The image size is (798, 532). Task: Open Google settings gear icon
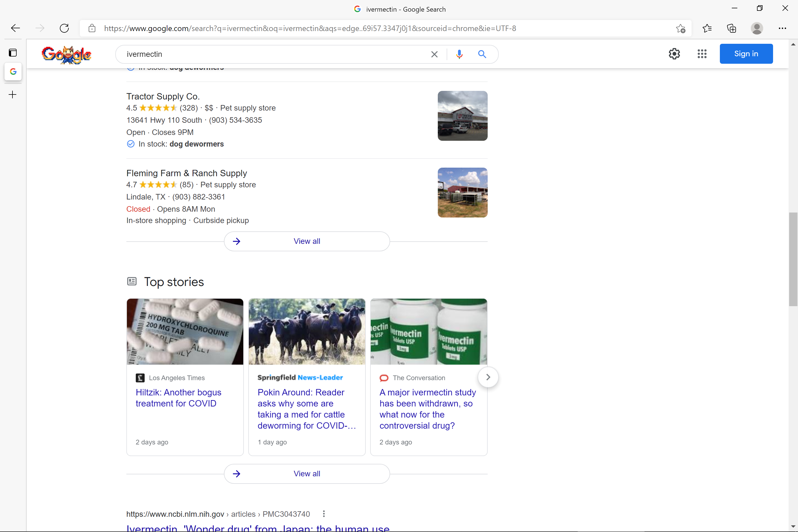(x=674, y=53)
